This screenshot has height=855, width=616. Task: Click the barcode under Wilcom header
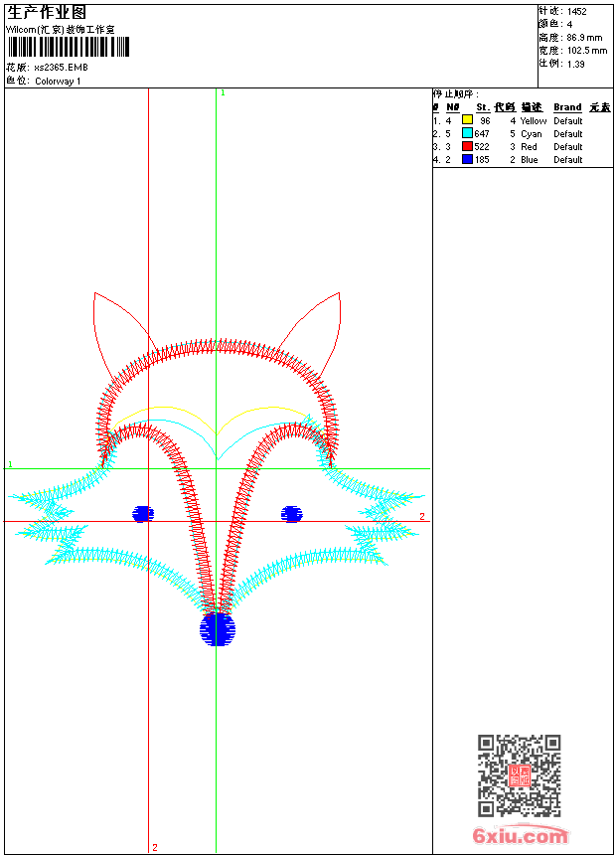coord(69,47)
